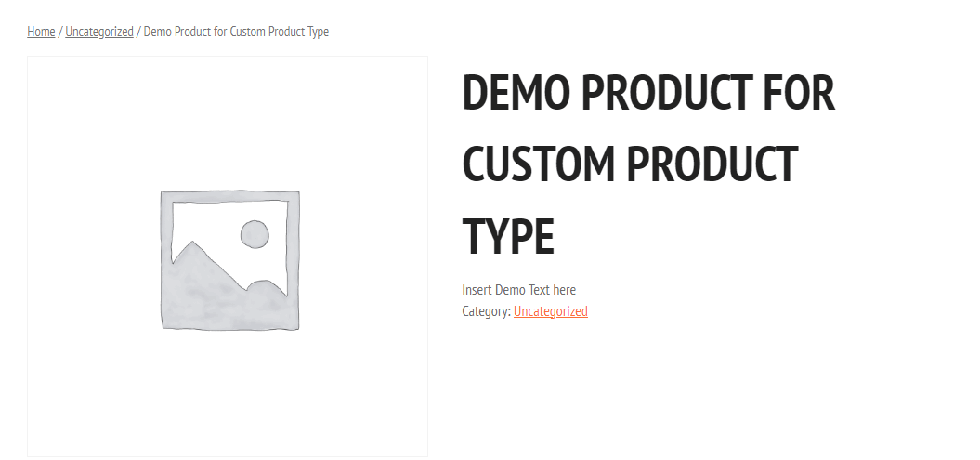Click the heading line DEMO PRODUCT FOR
This screenshot has width=980, height=460.
[x=648, y=93]
